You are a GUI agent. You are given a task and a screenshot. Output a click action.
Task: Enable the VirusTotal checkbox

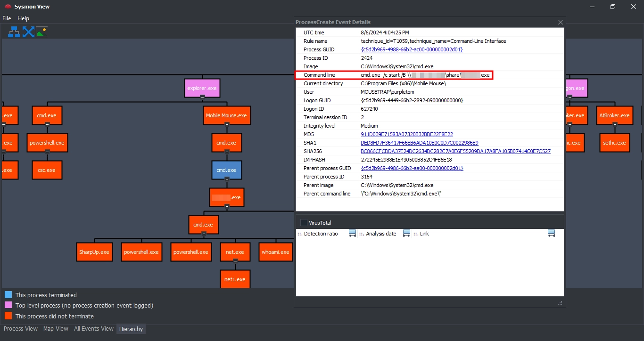point(304,223)
